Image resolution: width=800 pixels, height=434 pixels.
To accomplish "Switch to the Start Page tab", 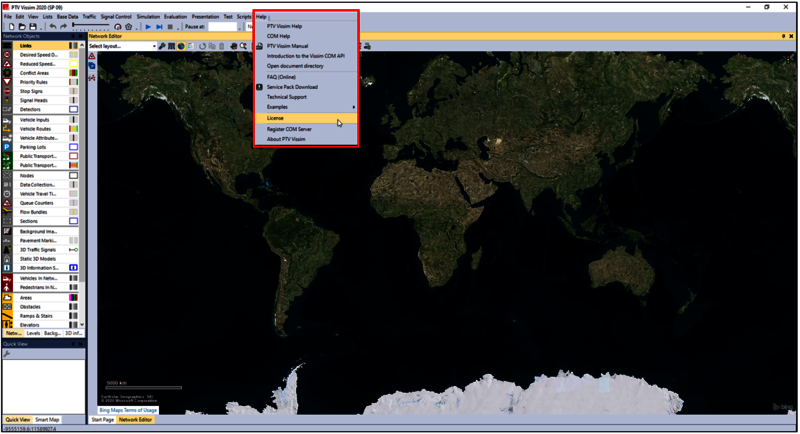I will (x=102, y=420).
